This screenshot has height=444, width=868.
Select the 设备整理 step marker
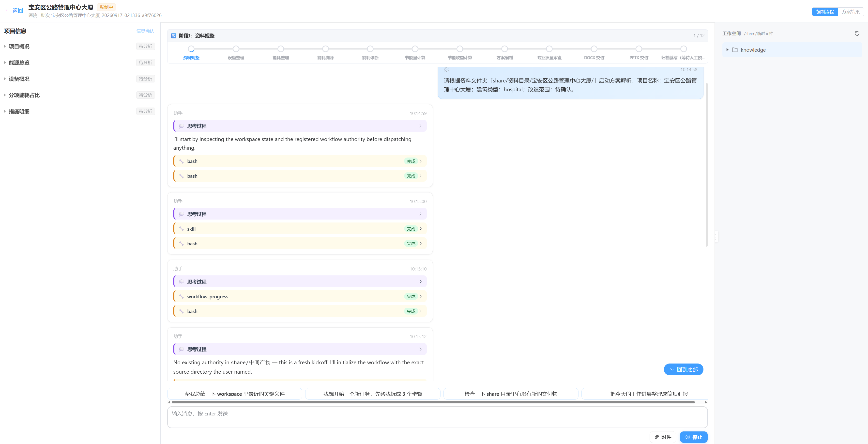point(236,49)
